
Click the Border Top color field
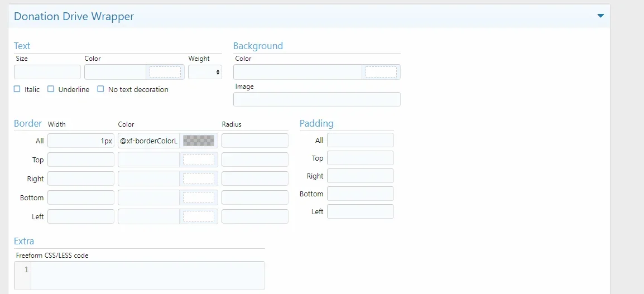tap(148, 160)
